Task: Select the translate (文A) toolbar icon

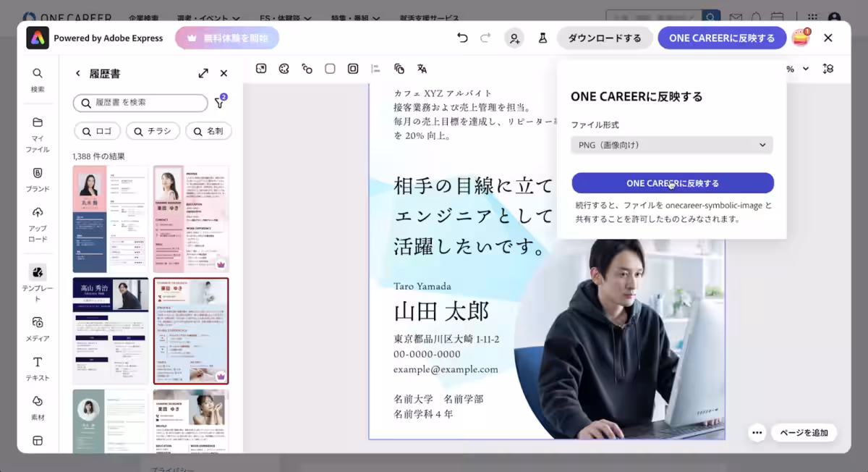Action: (x=422, y=68)
